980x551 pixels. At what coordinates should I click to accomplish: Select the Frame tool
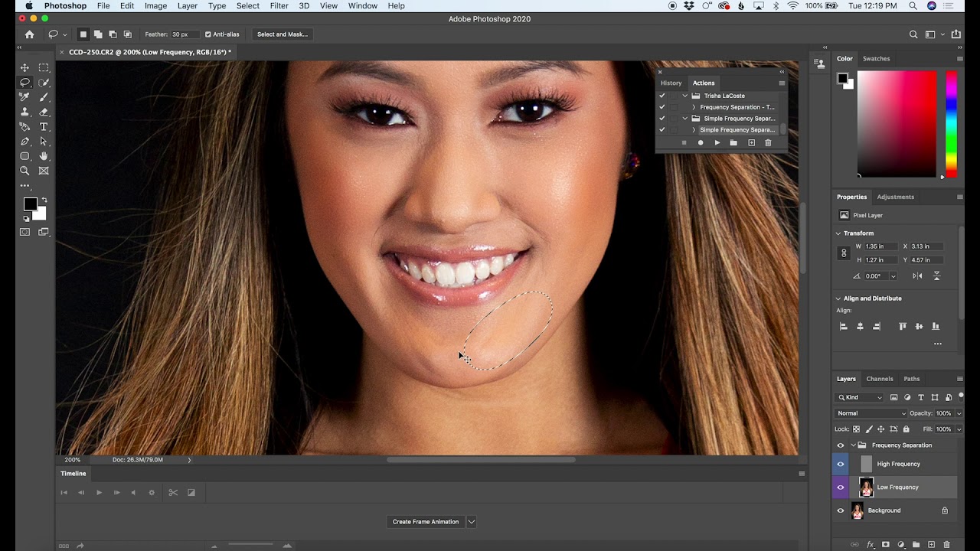(44, 171)
